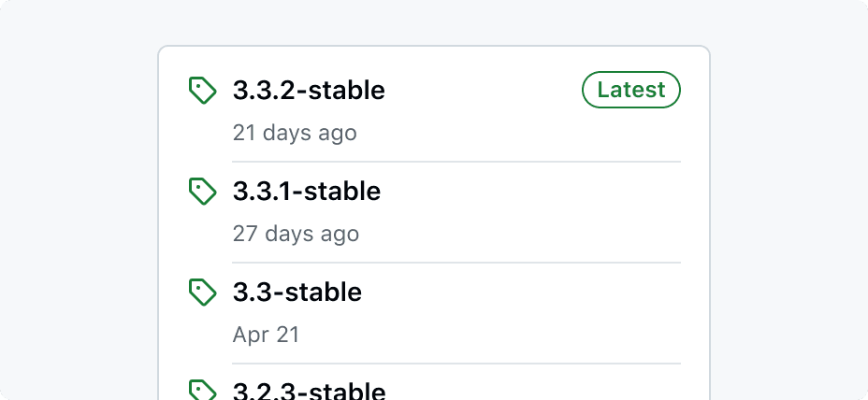Open the 3.2.3-stable release
The image size is (868, 400).
(x=309, y=392)
